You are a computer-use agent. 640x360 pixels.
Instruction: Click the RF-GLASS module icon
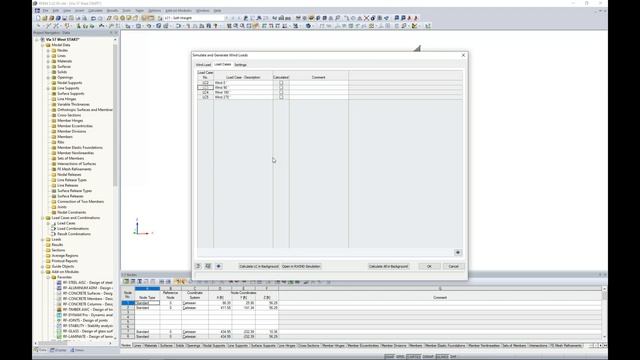59,331
